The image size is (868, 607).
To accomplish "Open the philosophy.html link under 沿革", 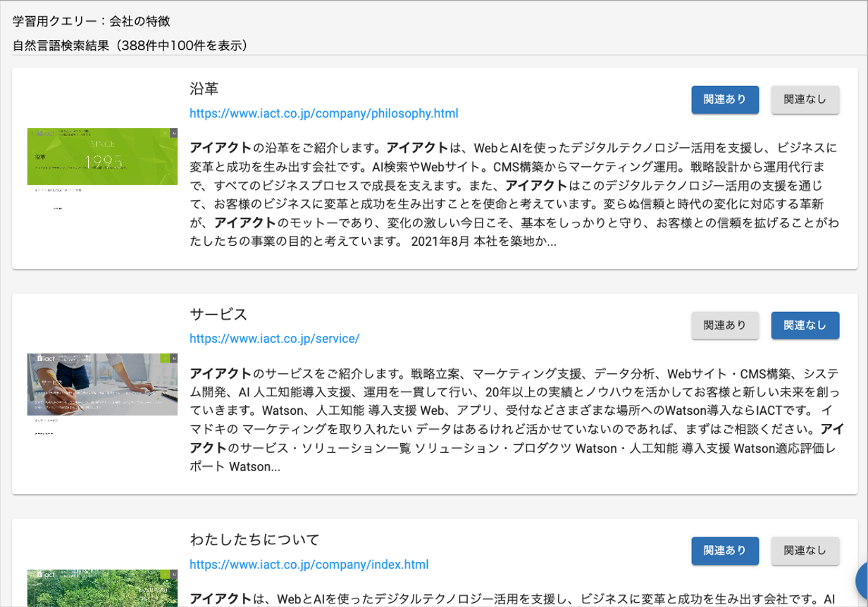I will point(324,113).
